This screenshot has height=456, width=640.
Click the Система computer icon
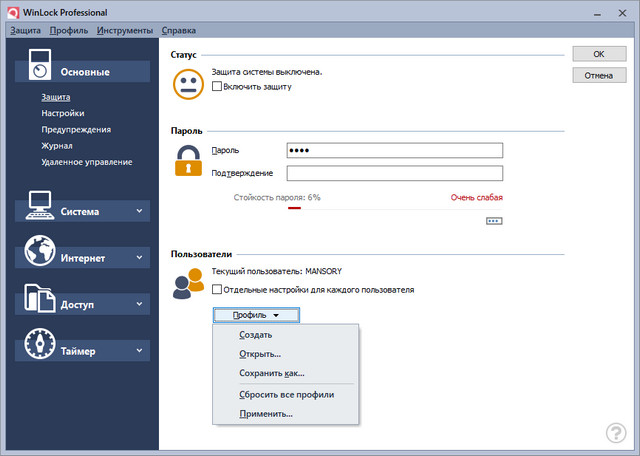pos(40,205)
